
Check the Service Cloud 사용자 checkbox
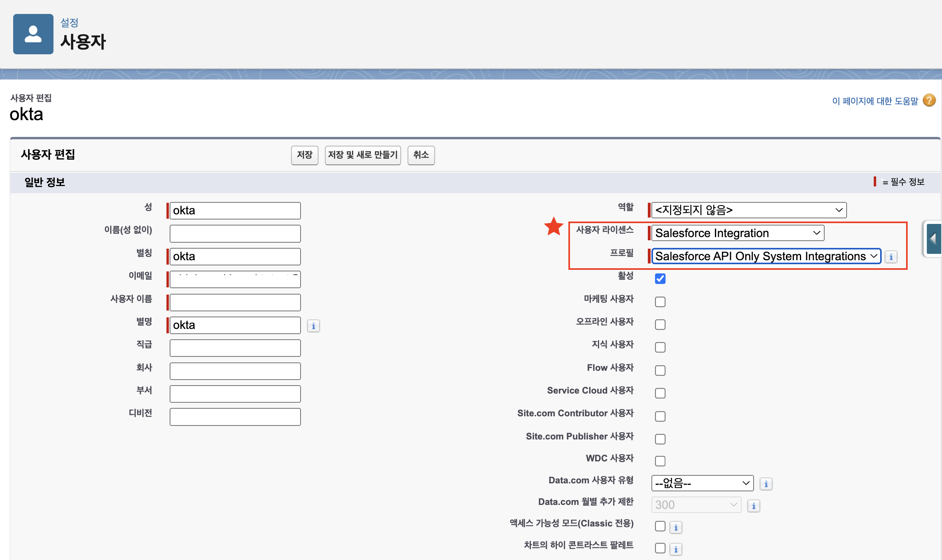[x=660, y=393]
